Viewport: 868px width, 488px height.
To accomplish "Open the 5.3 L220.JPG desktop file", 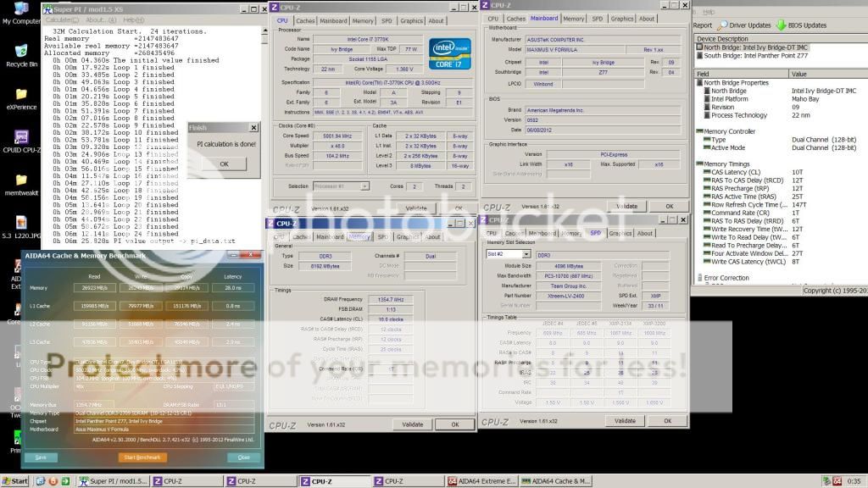I will tap(21, 227).
